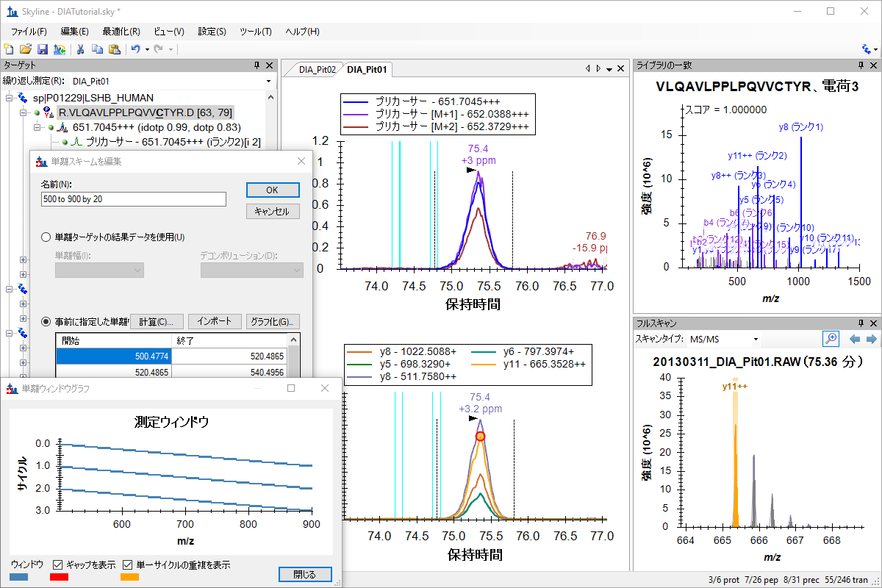Open the 最適化(R) menu
The height and width of the screenshot is (588, 882).
[x=121, y=32]
